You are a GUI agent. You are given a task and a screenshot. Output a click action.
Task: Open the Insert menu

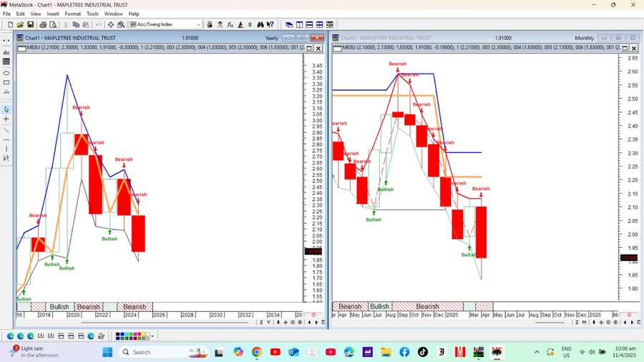[53, 14]
